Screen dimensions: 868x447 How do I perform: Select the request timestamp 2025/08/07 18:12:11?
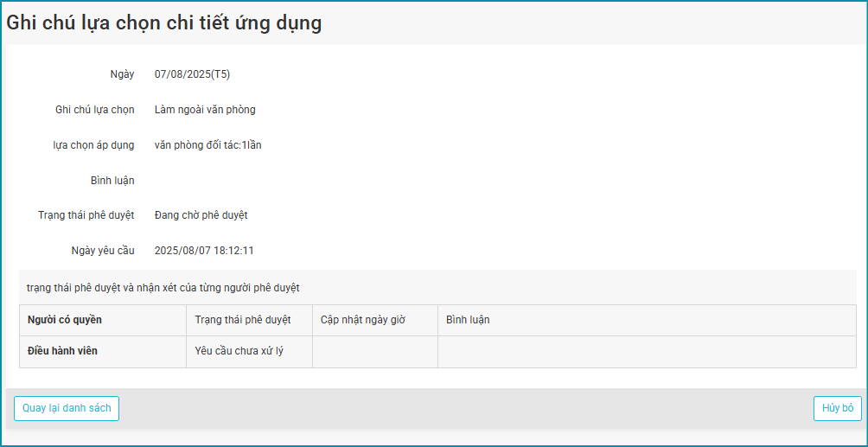pyautogui.click(x=204, y=251)
